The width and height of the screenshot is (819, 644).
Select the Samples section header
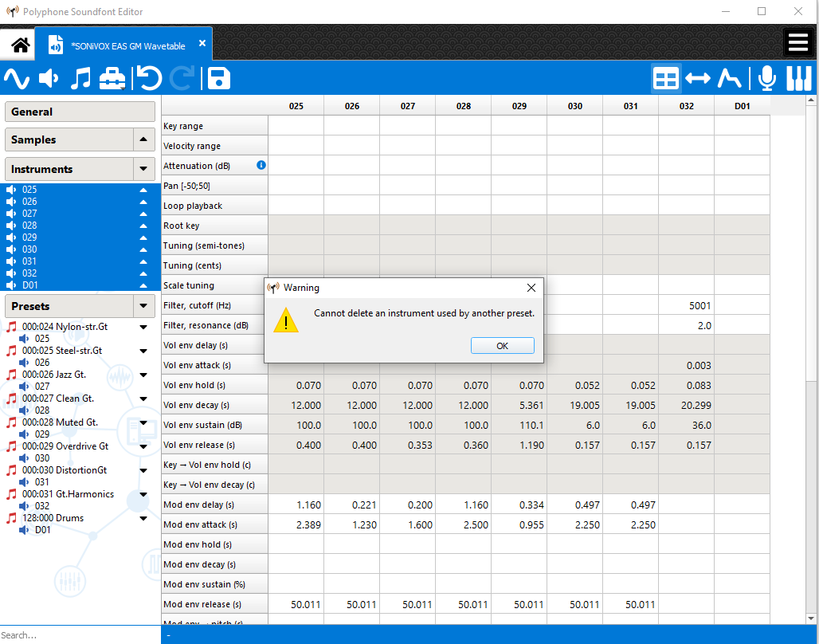(x=69, y=139)
